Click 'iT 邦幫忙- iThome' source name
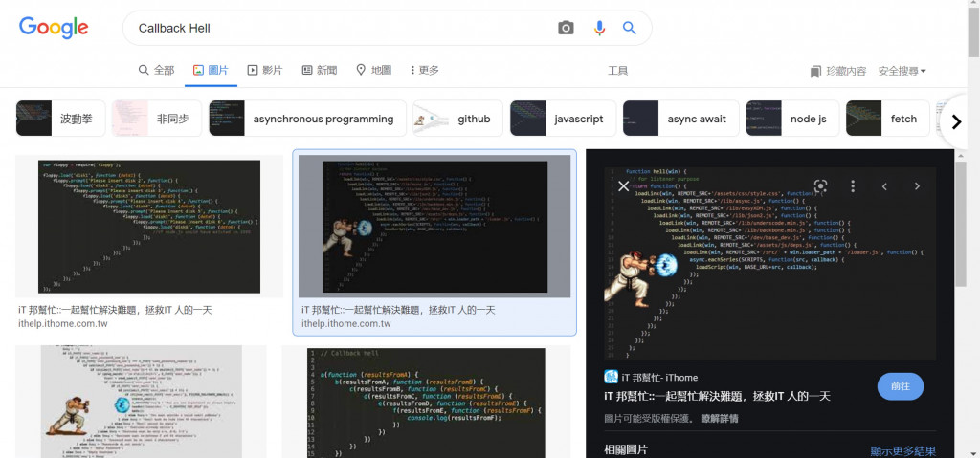 coord(659,378)
